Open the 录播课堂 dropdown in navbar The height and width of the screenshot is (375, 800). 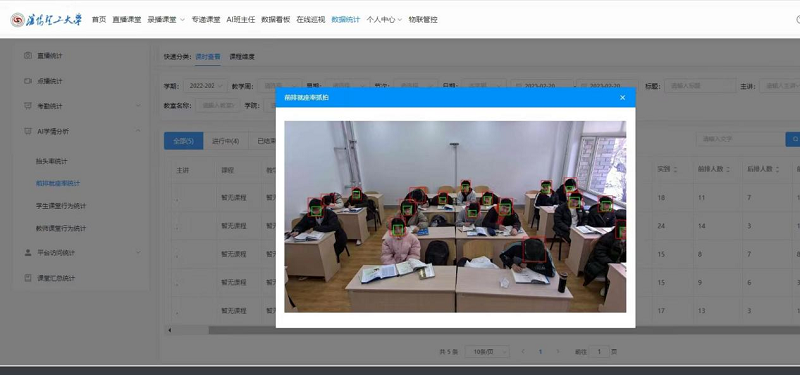(166, 20)
